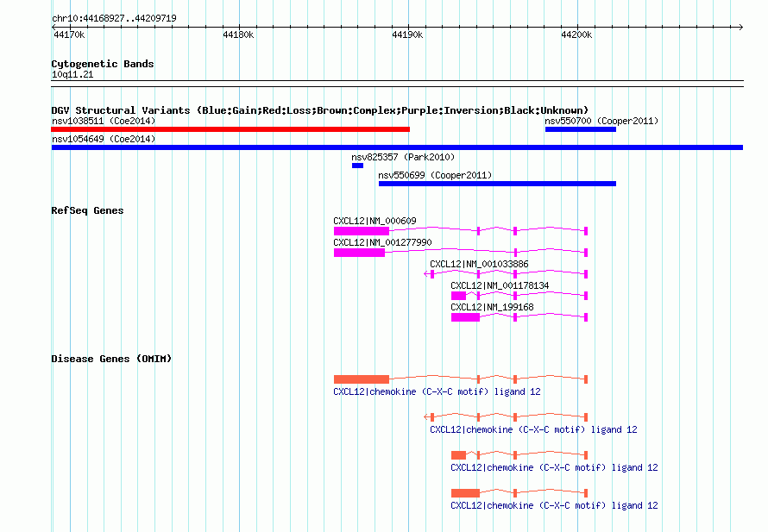
Task: Select the large magenta exon of NM_001277990
Action: (x=359, y=253)
